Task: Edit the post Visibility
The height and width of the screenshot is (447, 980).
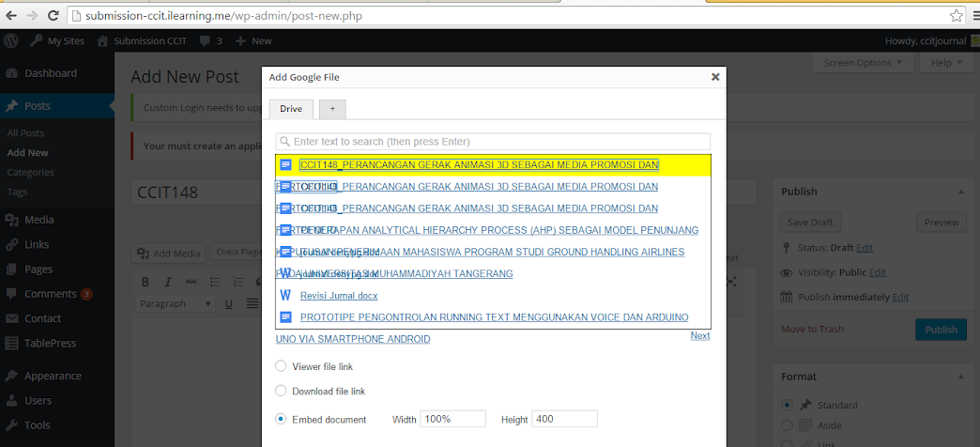Action: point(878,272)
